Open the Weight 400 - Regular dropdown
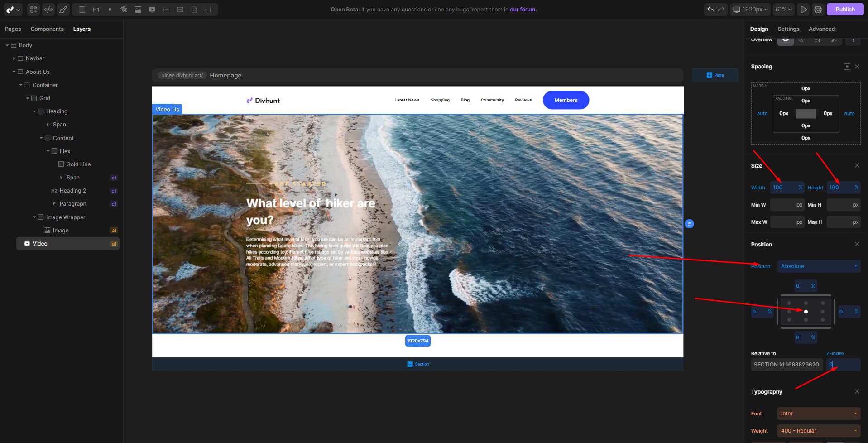 pyautogui.click(x=819, y=431)
